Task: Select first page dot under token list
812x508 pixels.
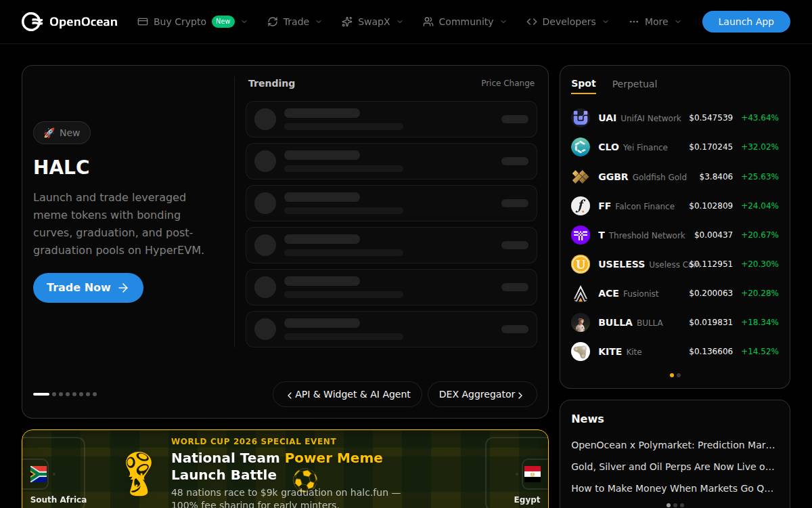Action: [672, 375]
